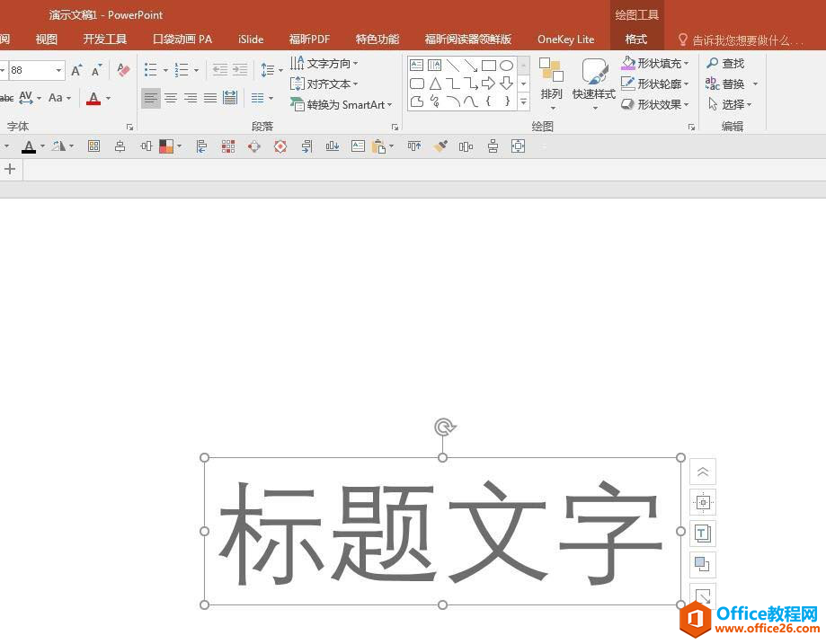
Task: Click the rotation handle above the text box
Action: tap(442, 427)
